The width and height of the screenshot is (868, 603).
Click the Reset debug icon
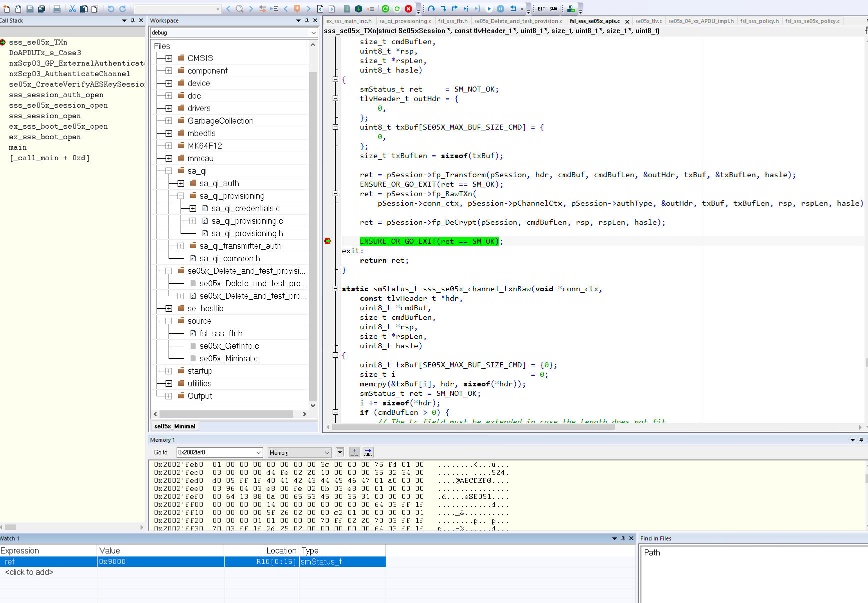point(514,9)
